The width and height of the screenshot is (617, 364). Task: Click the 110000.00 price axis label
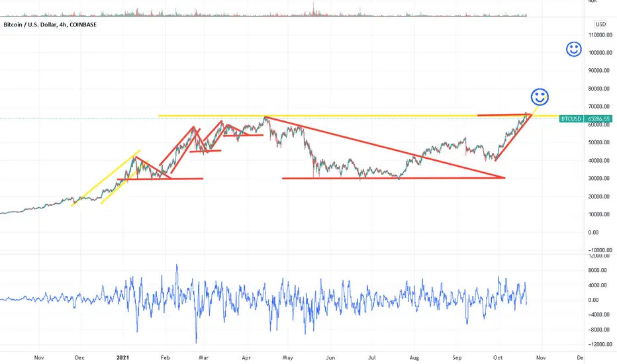pos(600,35)
